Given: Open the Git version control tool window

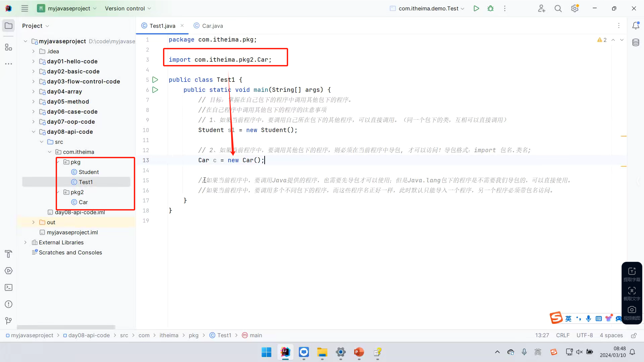Looking at the screenshot, I should coord(8,321).
